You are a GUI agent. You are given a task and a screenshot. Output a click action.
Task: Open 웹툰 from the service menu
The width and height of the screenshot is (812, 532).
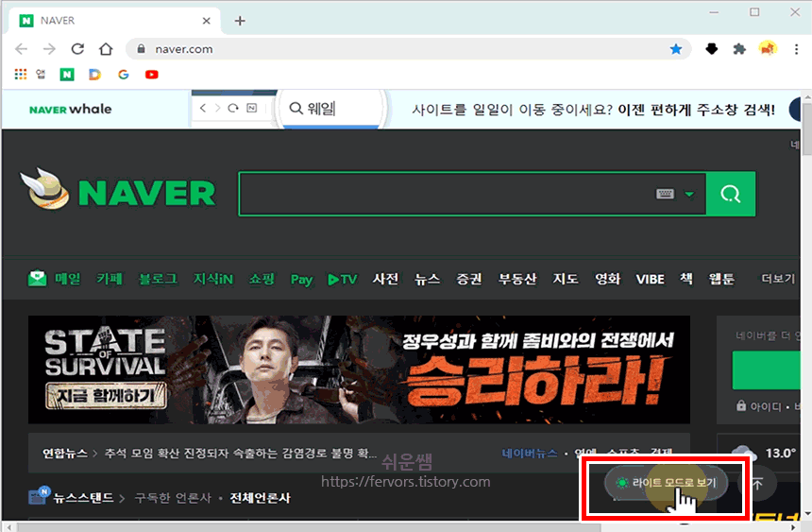721,279
